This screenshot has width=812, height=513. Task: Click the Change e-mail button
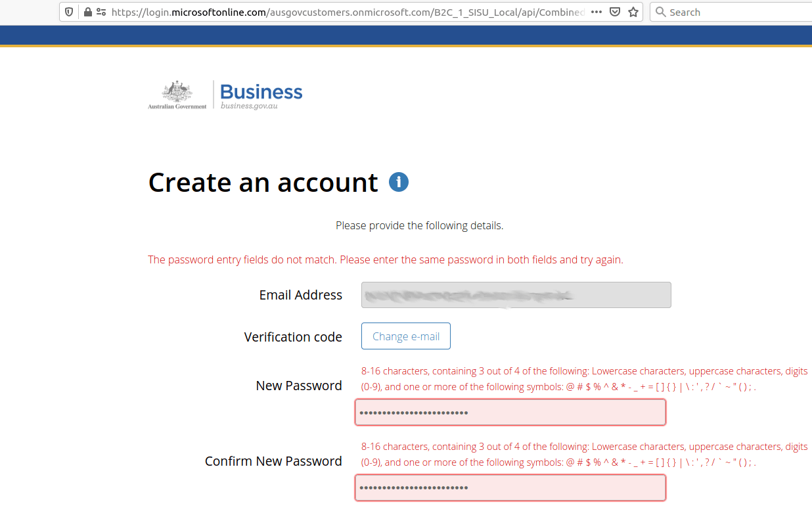coord(405,336)
